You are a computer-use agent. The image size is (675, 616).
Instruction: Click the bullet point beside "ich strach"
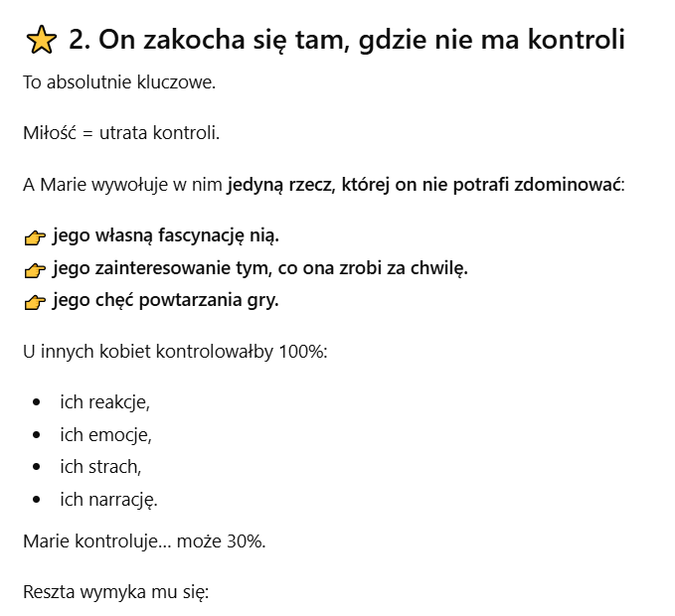[37, 466]
